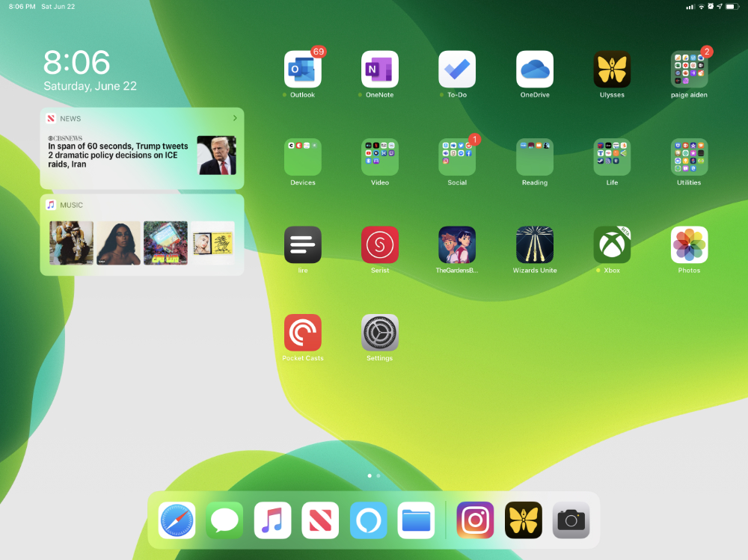748x560 pixels.
Task: Launch Ulysses from the dock
Action: pyautogui.click(x=524, y=520)
